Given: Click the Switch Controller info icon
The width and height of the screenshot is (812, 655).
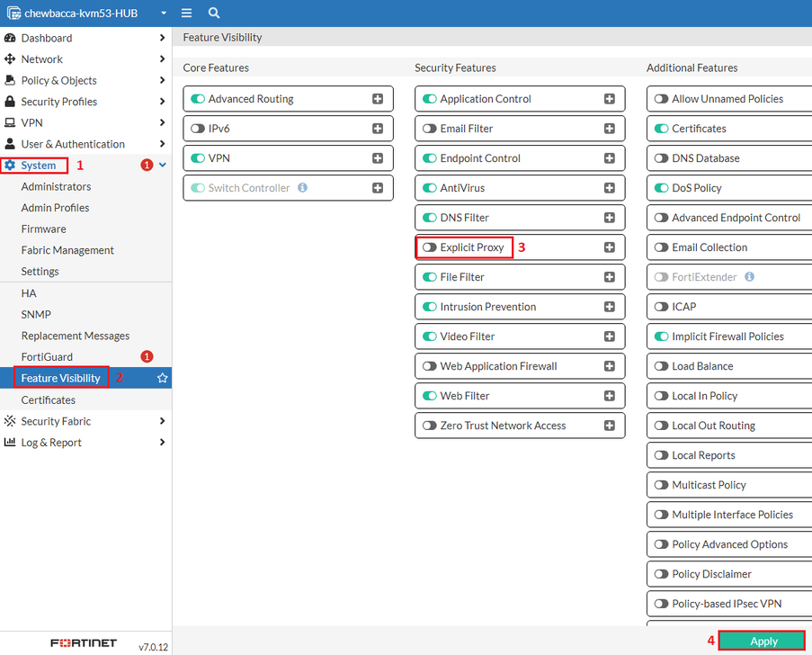Looking at the screenshot, I should 302,187.
